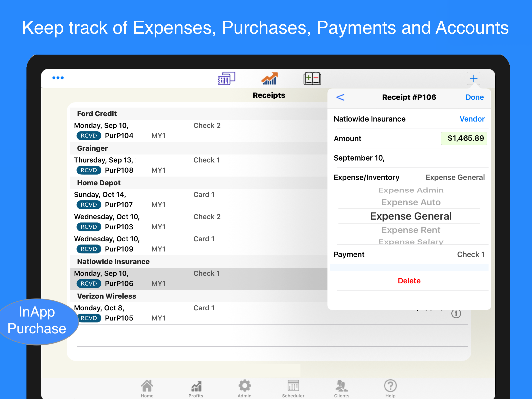Tap the Verizon Wireless vendor header
This screenshot has height=399, width=532.
(x=199, y=296)
